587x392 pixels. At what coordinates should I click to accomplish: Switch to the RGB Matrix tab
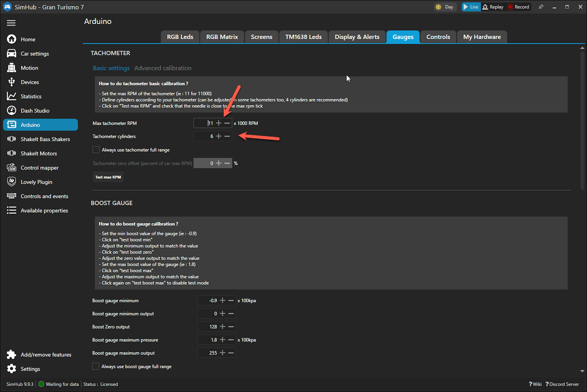(x=222, y=37)
